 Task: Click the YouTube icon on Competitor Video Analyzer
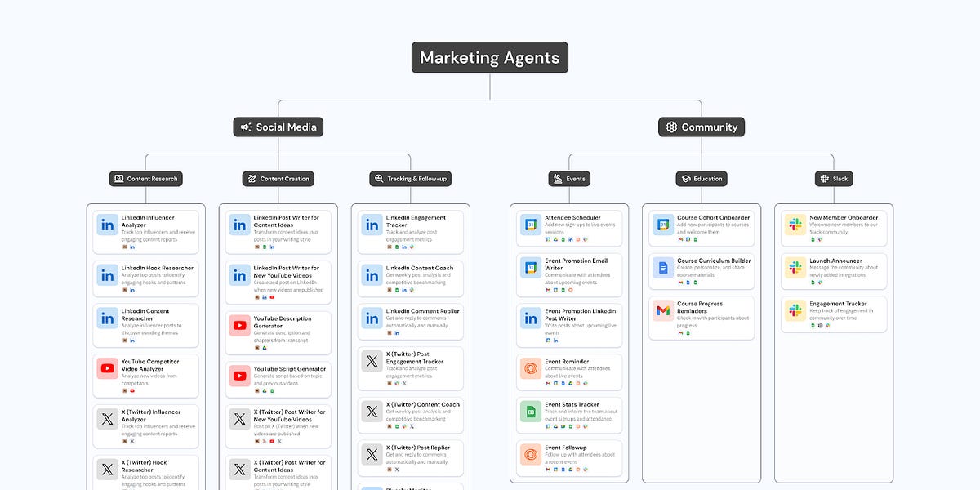point(107,368)
